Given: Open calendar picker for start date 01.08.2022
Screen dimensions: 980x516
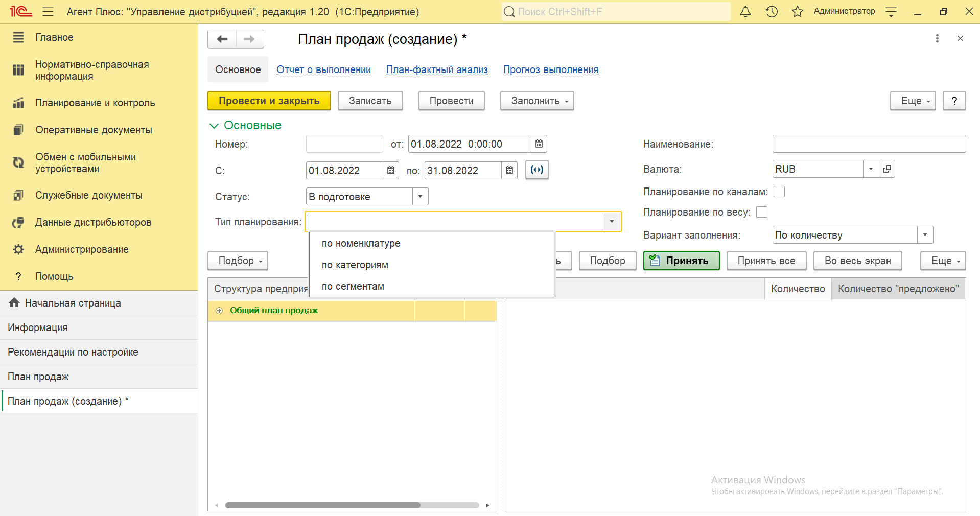Looking at the screenshot, I should [391, 171].
